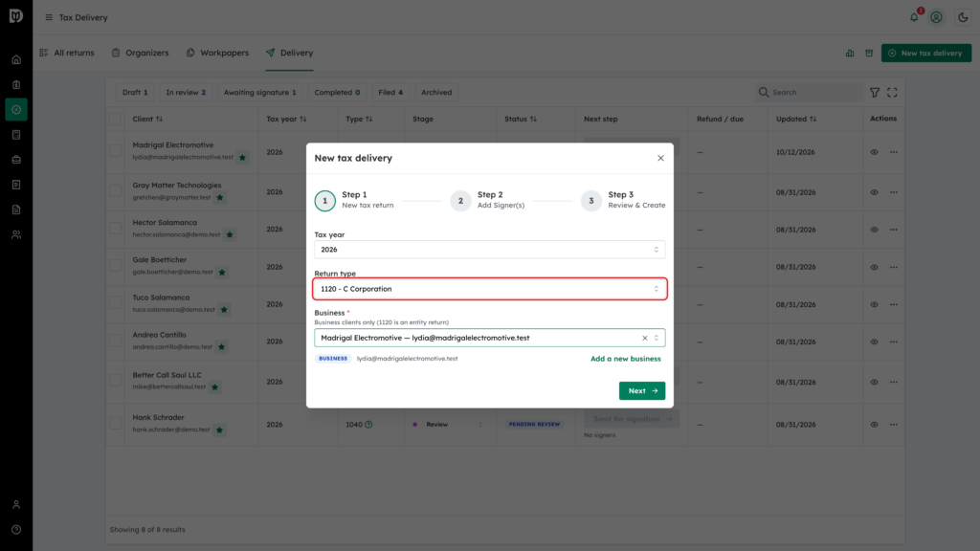Click the New tax delivery button
Viewport: 980px width, 551px height.
925,54
